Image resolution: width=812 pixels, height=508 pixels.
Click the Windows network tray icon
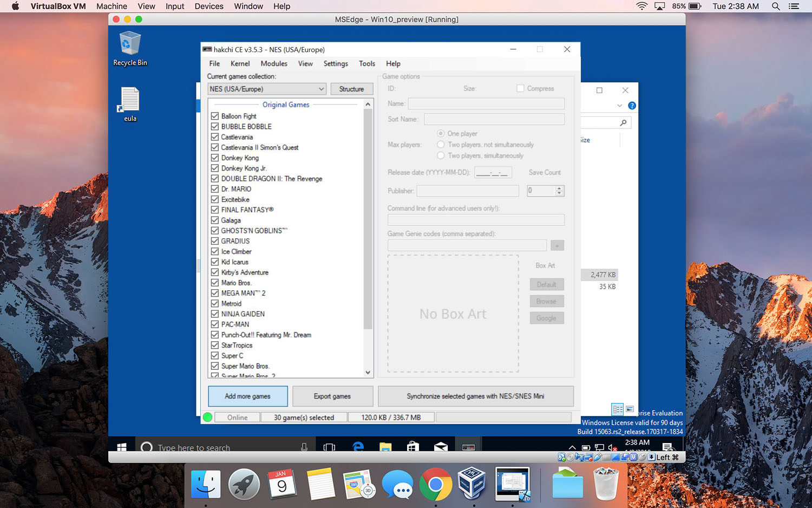[599, 448]
